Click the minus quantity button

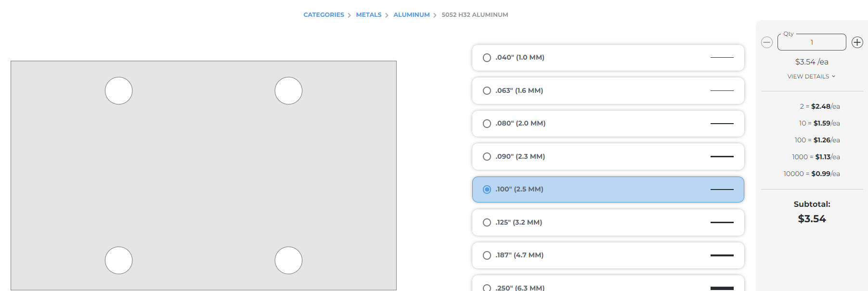[767, 42]
